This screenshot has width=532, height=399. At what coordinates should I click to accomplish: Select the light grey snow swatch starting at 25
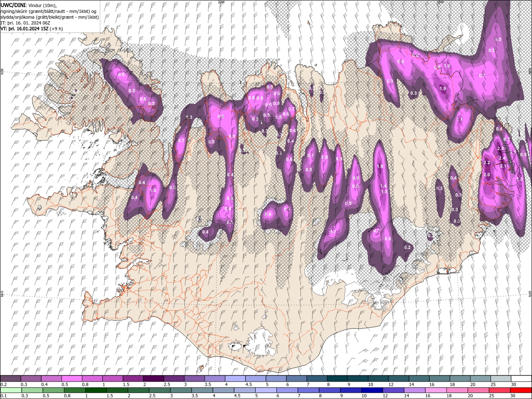point(501,379)
